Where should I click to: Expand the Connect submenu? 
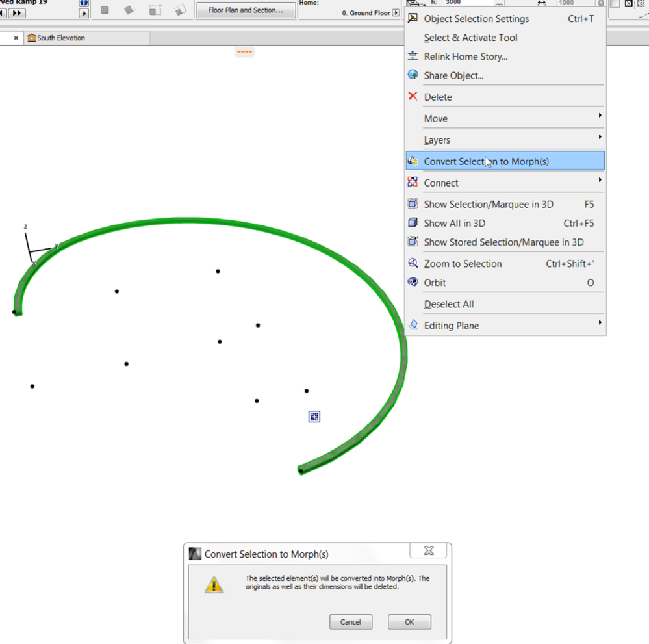pos(505,183)
